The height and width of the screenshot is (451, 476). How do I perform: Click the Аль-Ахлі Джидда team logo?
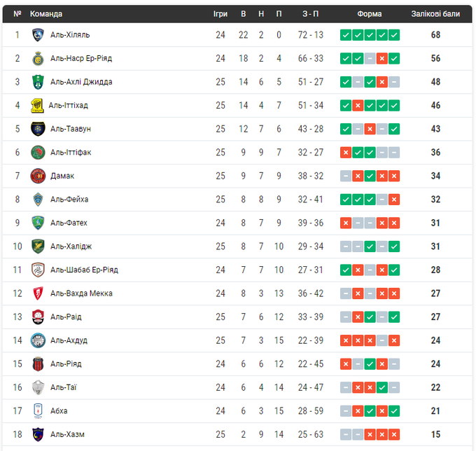tap(38, 82)
